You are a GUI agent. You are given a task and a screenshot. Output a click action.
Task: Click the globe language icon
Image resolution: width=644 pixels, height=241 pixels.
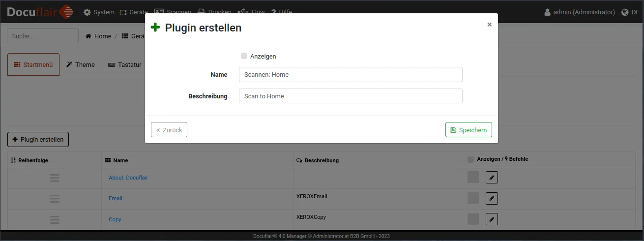[x=625, y=12]
